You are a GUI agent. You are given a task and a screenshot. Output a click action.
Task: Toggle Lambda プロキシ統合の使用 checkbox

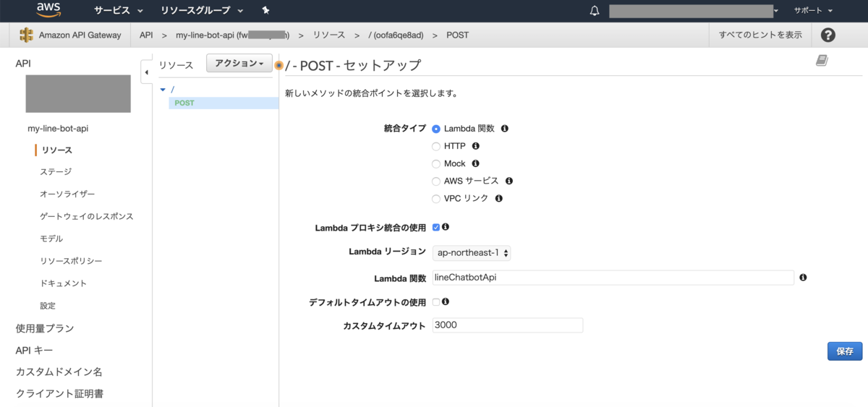click(436, 228)
